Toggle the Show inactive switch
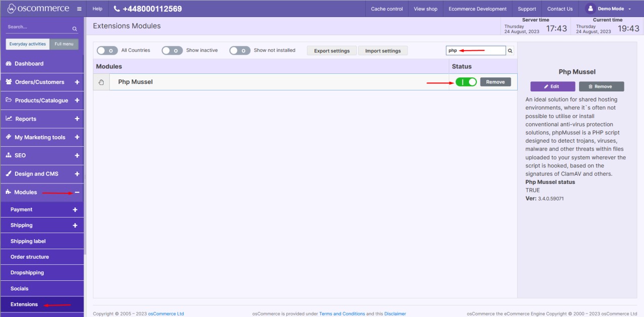The image size is (644, 317). tap(172, 50)
